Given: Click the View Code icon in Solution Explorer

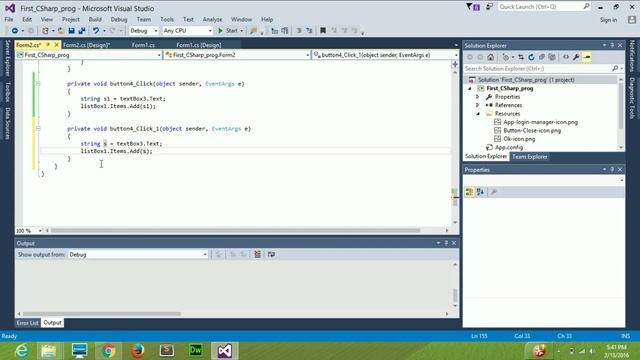Looking at the screenshot, I should (x=566, y=57).
